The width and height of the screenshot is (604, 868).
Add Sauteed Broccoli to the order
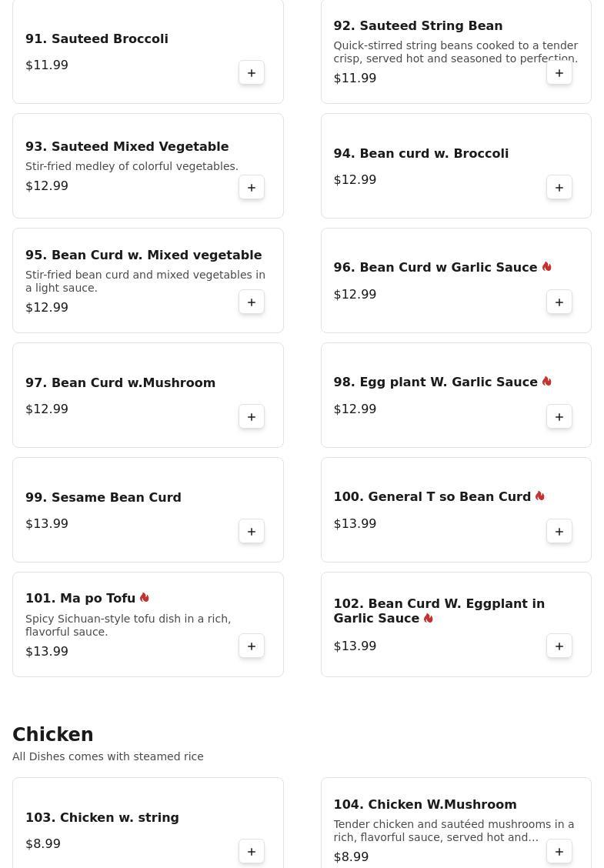(252, 73)
